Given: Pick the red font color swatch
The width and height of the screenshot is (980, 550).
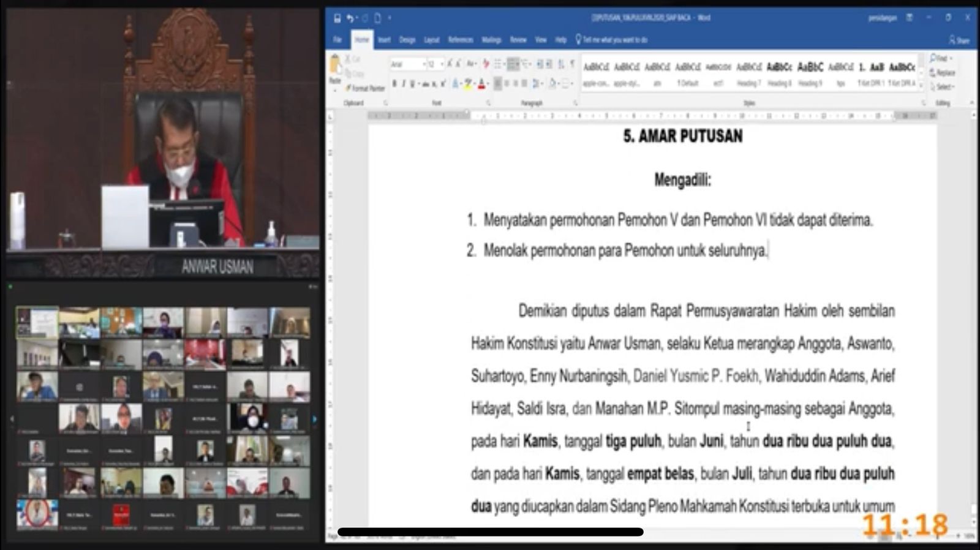Looking at the screenshot, I should tap(481, 84).
